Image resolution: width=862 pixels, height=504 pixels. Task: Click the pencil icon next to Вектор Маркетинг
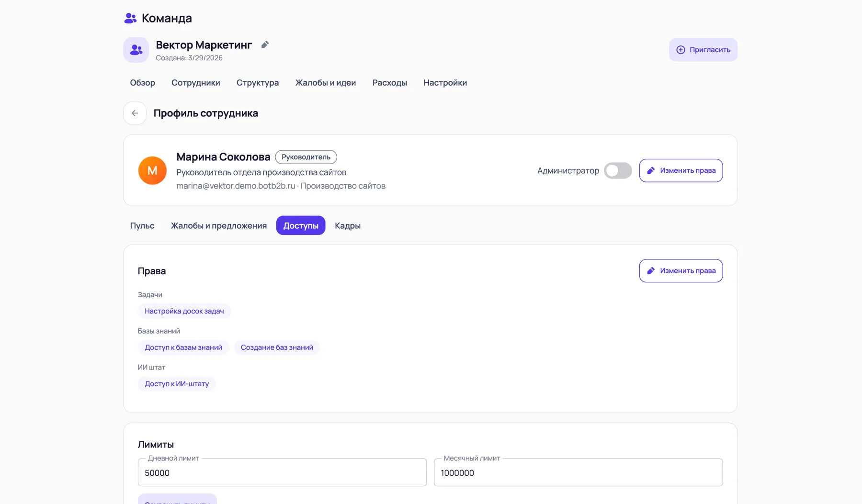265,45
